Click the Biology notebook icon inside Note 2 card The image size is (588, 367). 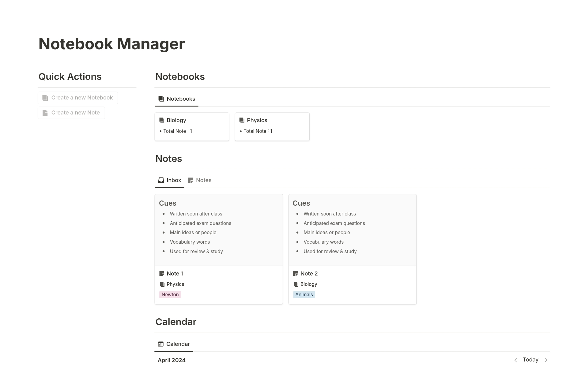pyautogui.click(x=296, y=284)
